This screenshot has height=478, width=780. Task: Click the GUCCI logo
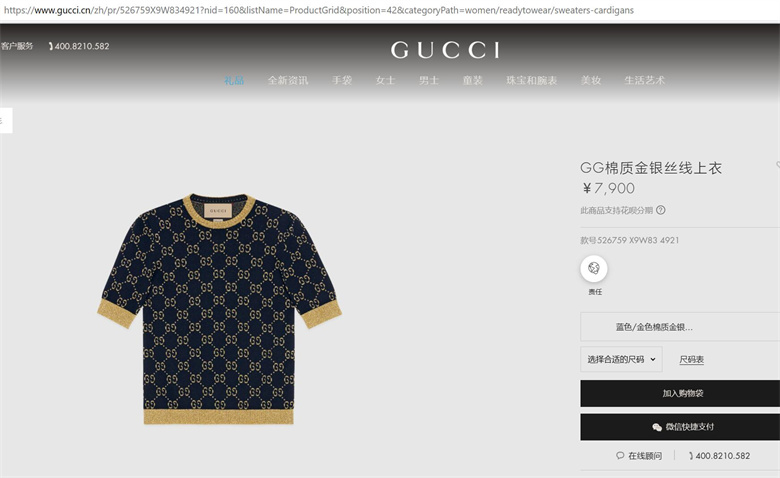[445, 50]
